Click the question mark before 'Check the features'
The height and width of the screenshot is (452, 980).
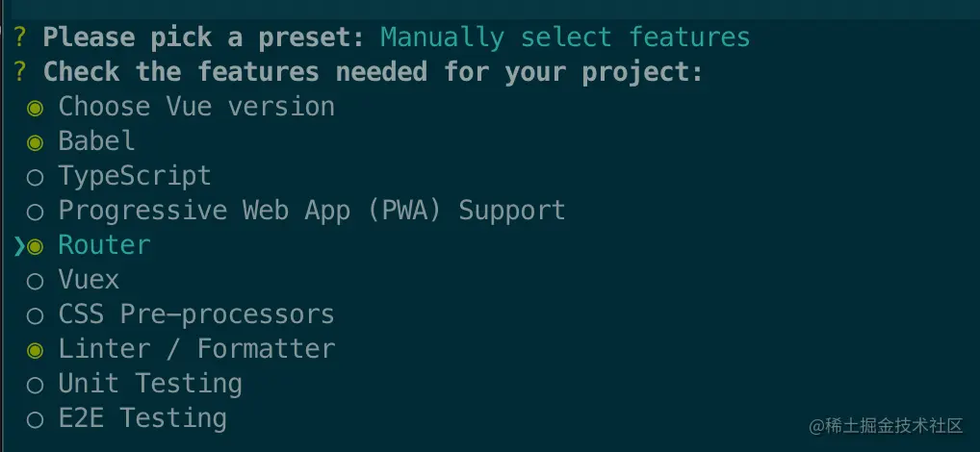point(20,72)
